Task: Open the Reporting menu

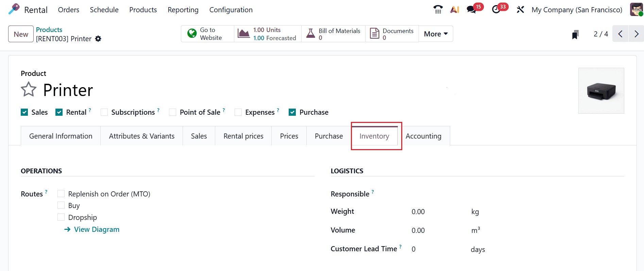Action: (183, 10)
